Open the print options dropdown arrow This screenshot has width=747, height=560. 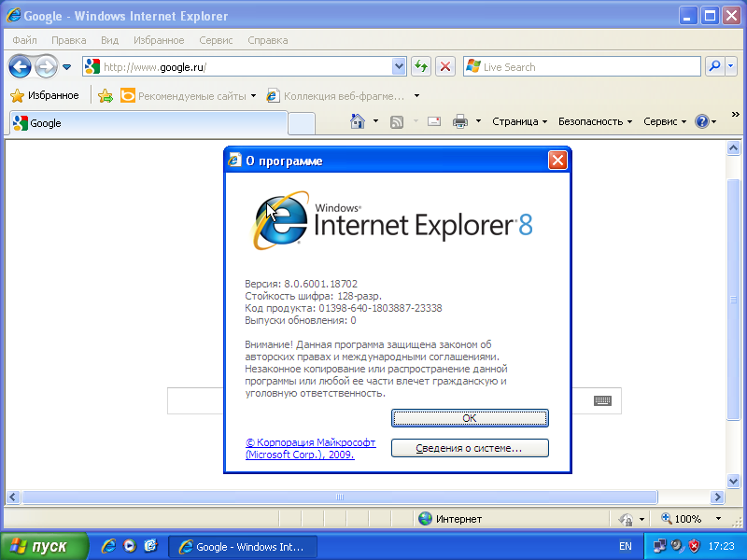pos(478,121)
